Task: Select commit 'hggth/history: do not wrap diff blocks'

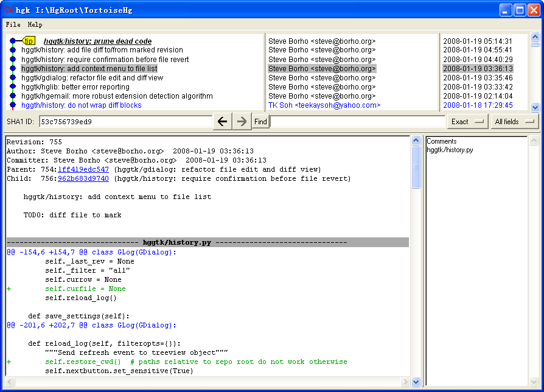Action: pyautogui.click(x=81, y=105)
